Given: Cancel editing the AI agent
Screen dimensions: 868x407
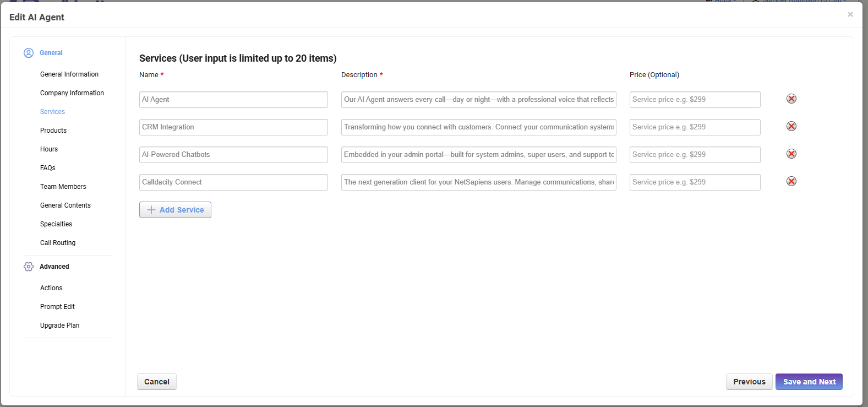Looking at the screenshot, I should (157, 382).
